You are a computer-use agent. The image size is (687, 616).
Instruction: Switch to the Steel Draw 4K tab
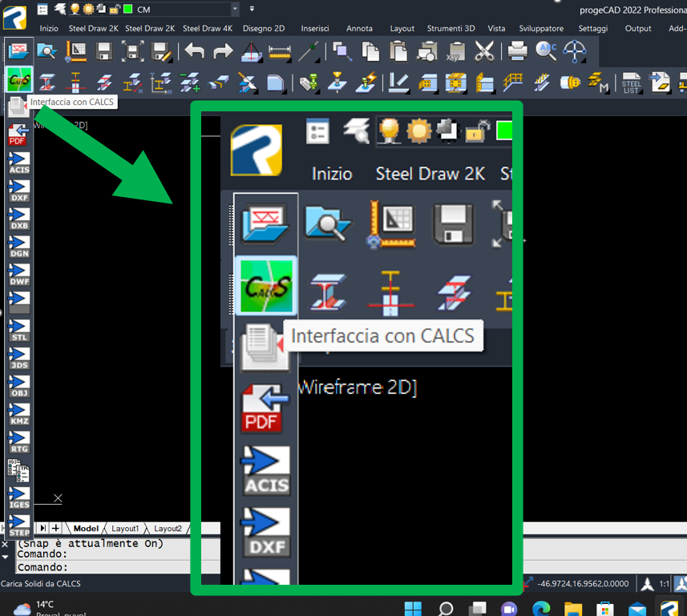[208, 29]
